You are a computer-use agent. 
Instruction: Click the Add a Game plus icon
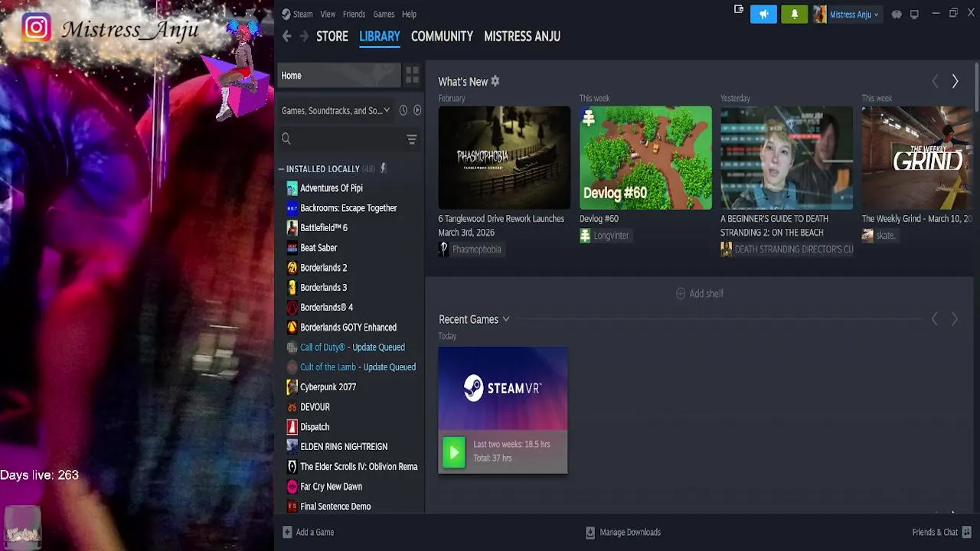pos(287,532)
